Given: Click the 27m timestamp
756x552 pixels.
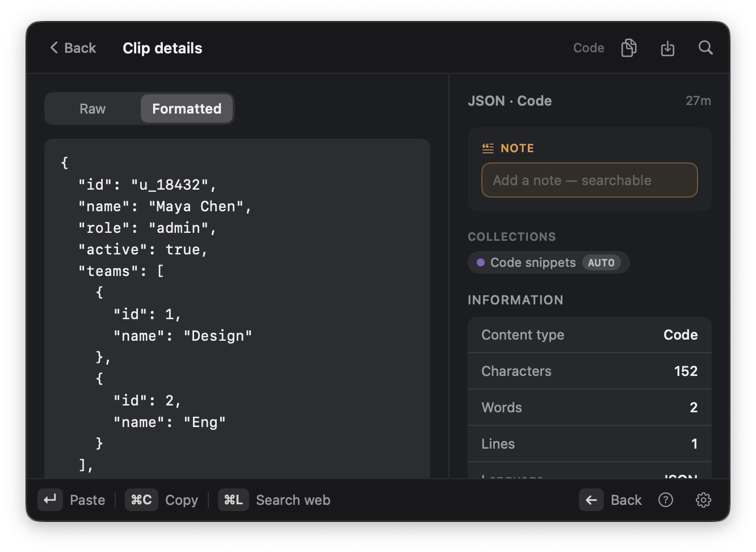Looking at the screenshot, I should point(698,101).
